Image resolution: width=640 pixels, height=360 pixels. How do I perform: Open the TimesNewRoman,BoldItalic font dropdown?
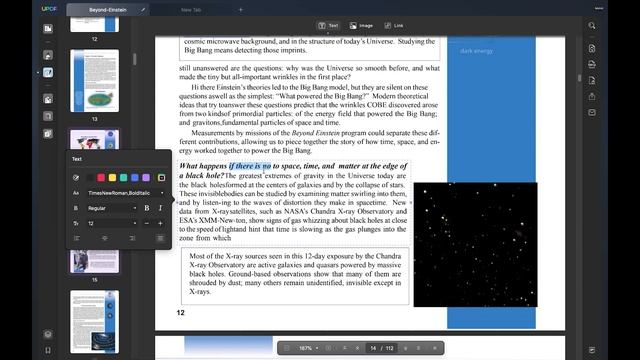[x=126, y=193]
